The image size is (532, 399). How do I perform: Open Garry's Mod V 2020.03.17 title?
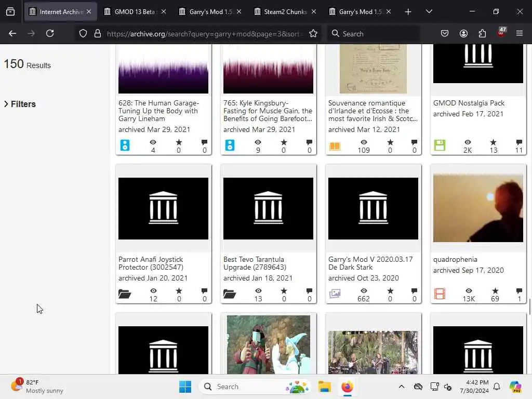(370, 263)
